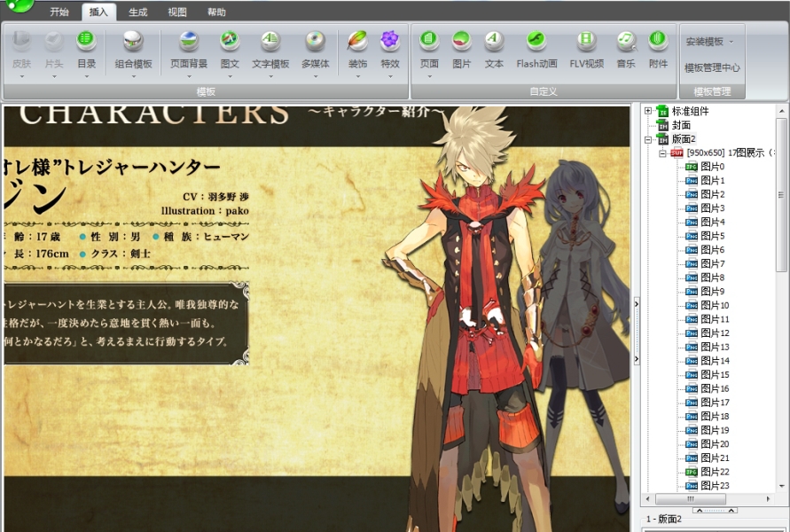Click the tree panel scroll-up arrow
This screenshot has width=790, height=532.
tap(781, 111)
